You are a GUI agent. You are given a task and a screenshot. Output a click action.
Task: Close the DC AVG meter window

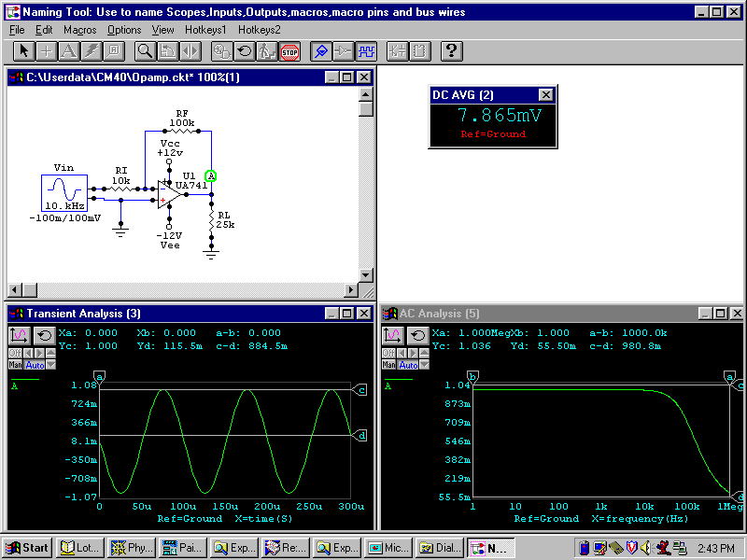click(546, 95)
